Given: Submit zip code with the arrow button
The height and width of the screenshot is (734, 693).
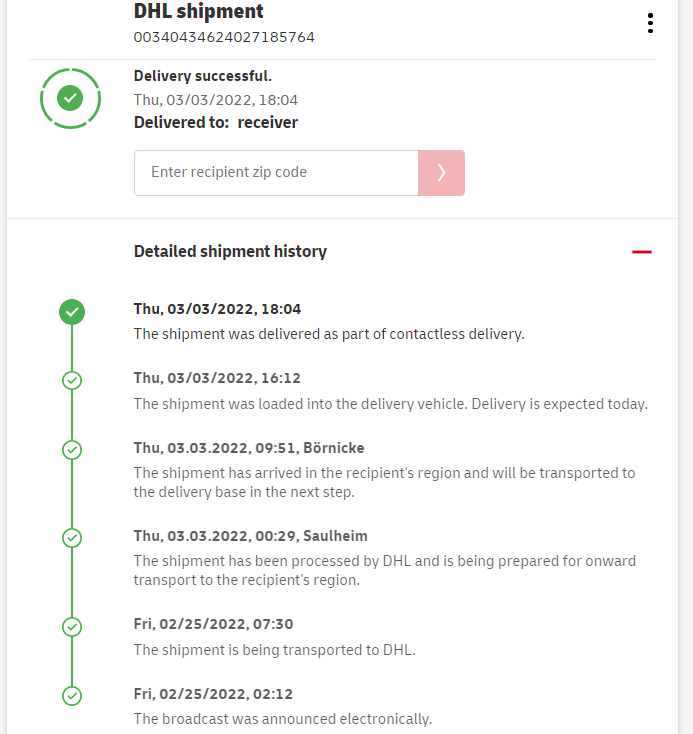Looking at the screenshot, I should click(x=441, y=173).
